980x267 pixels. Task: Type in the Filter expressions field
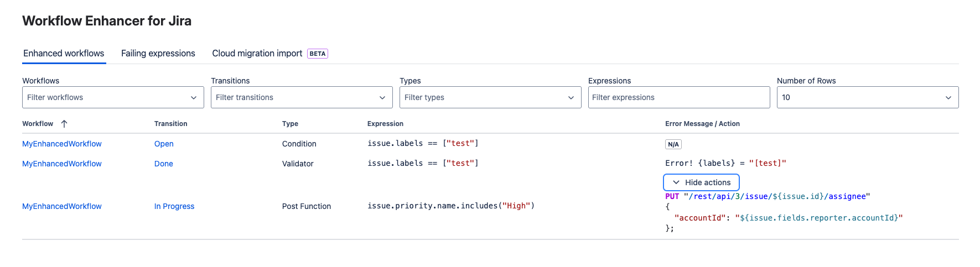pos(678,97)
